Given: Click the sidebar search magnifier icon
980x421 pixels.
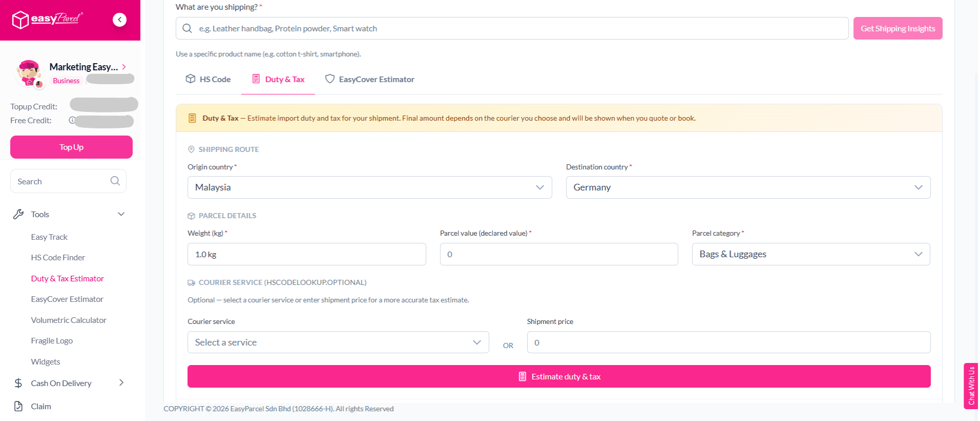Looking at the screenshot, I should tap(115, 181).
